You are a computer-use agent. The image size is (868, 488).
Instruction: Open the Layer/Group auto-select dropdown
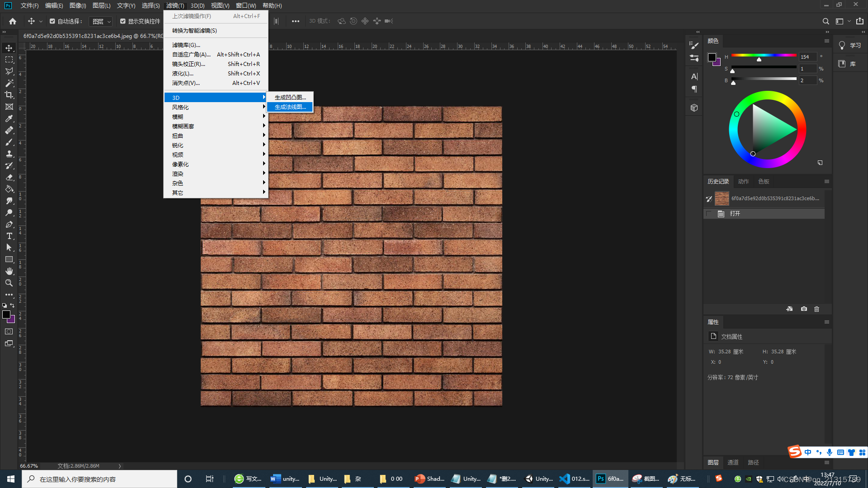point(101,21)
